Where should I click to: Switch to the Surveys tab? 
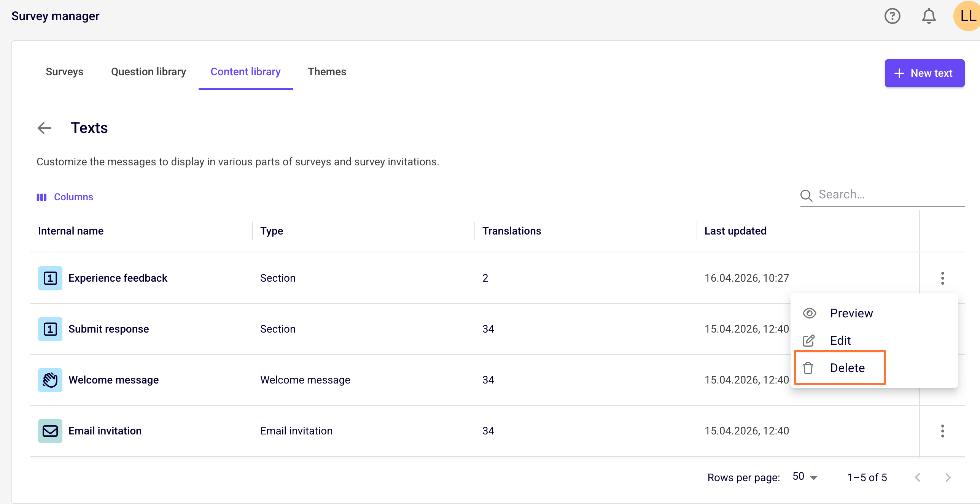click(64, 72)
